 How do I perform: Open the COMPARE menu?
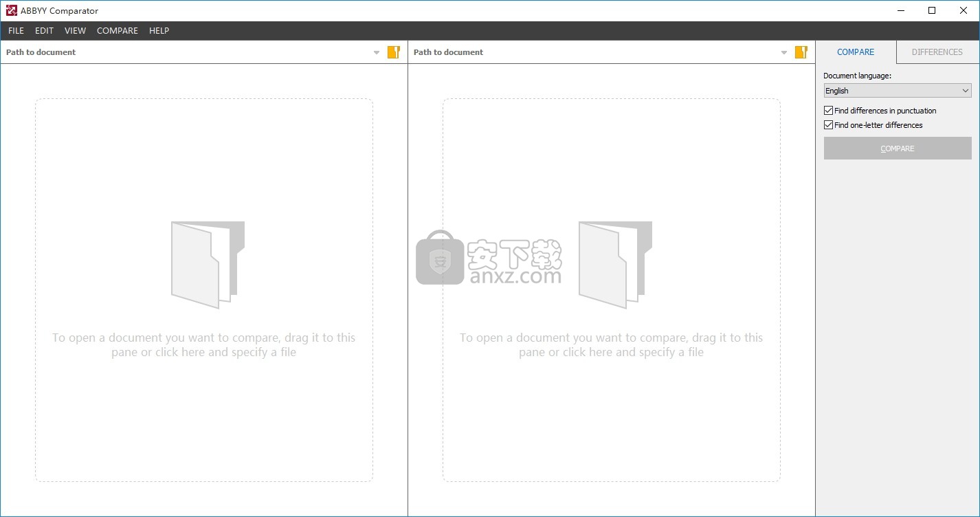pos(118,31)
